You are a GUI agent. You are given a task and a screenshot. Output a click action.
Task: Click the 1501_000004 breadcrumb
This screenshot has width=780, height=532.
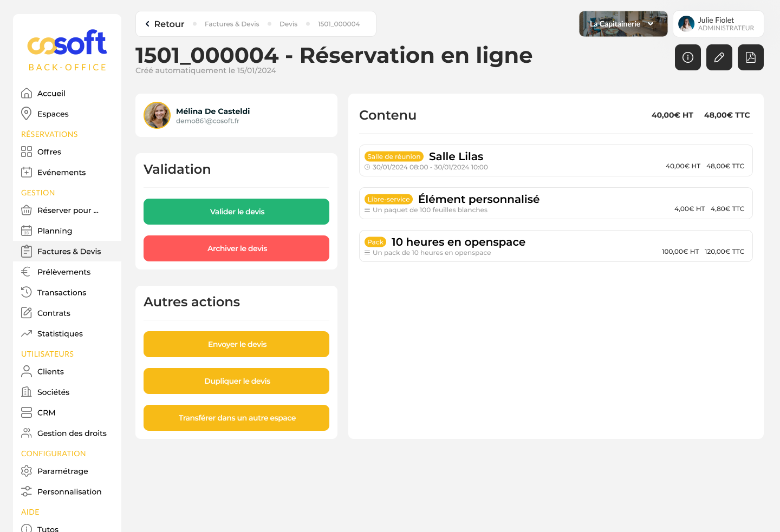tap(339, 24)
